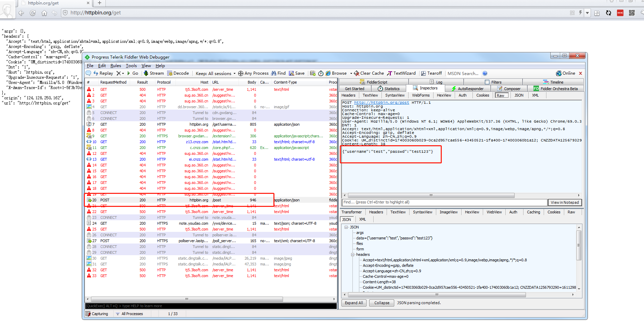Open the Tools menu
The height and width of the screenshot is (336, 644).
click(131, 66)
